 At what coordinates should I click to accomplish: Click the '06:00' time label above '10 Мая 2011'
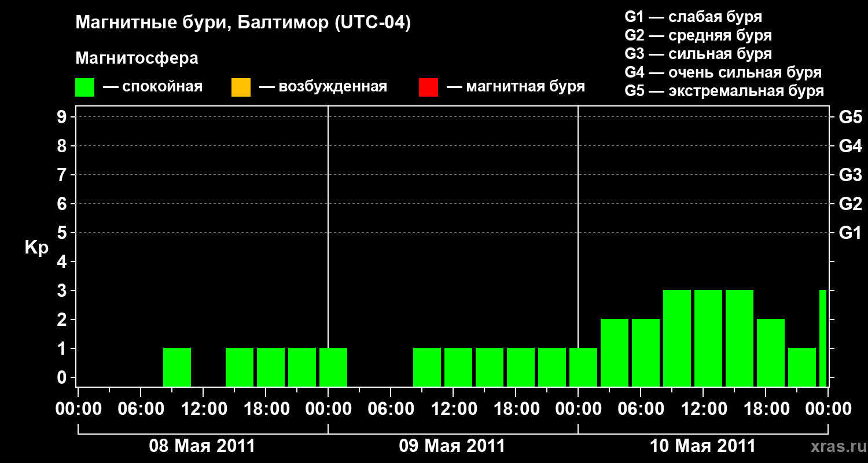(641, 409)
